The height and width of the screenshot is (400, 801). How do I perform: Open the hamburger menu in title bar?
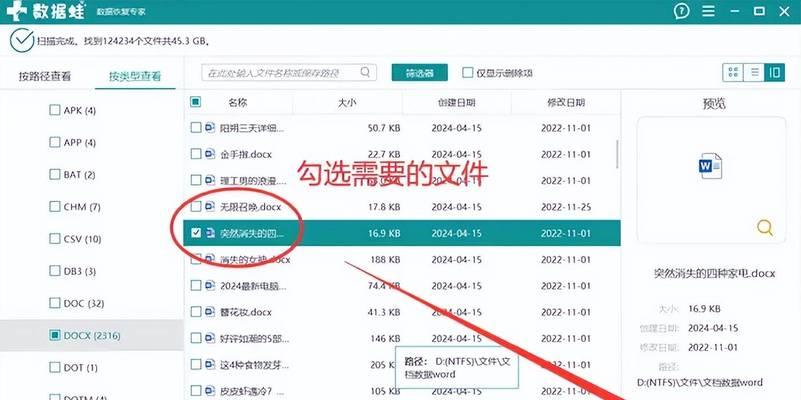coord(708,11)
